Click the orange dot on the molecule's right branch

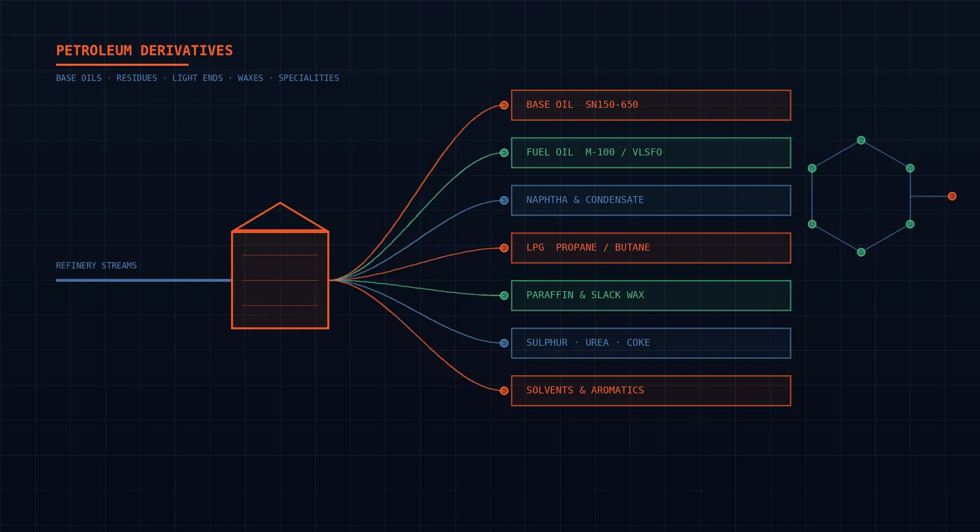click(952, 196)
